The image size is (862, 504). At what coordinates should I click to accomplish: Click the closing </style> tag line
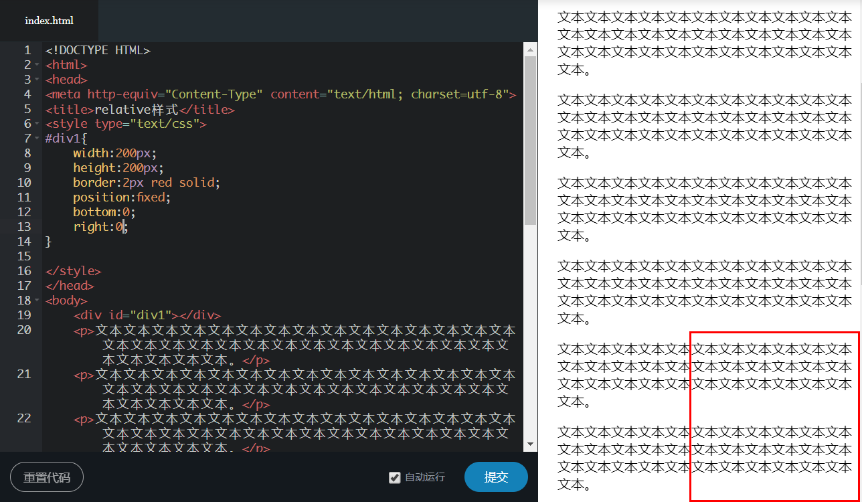click(x=73, y=271)
